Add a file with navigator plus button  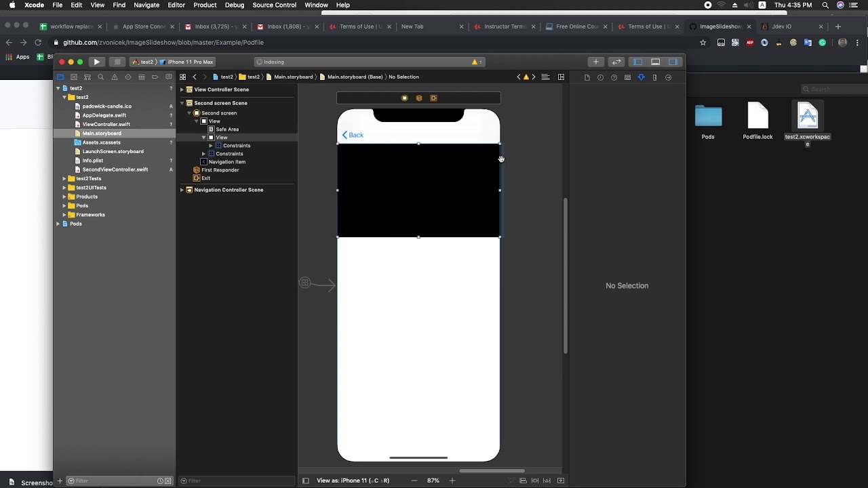pyautogui.click(x=60, y=481)
